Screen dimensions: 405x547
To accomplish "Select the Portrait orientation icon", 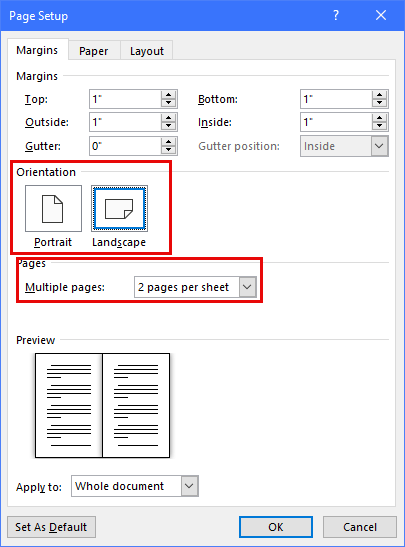I will [x=53, y=208].
